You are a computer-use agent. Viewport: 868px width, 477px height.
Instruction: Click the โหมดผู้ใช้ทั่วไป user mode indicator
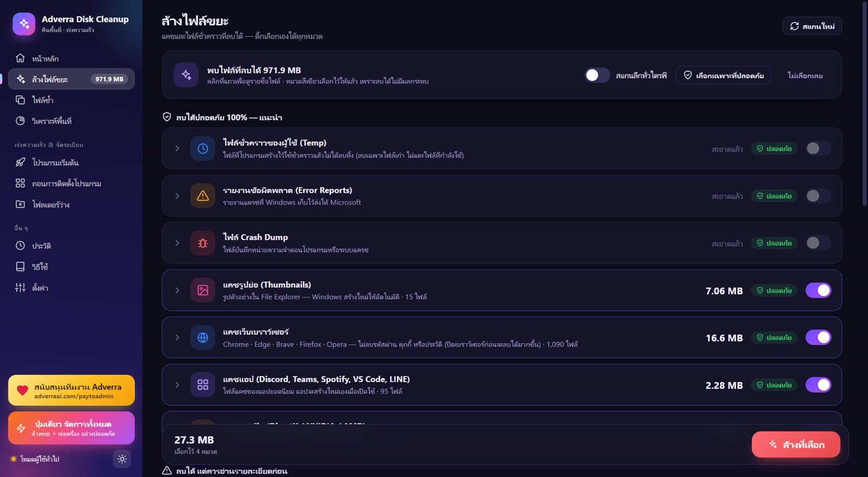[x=35, y=459]
